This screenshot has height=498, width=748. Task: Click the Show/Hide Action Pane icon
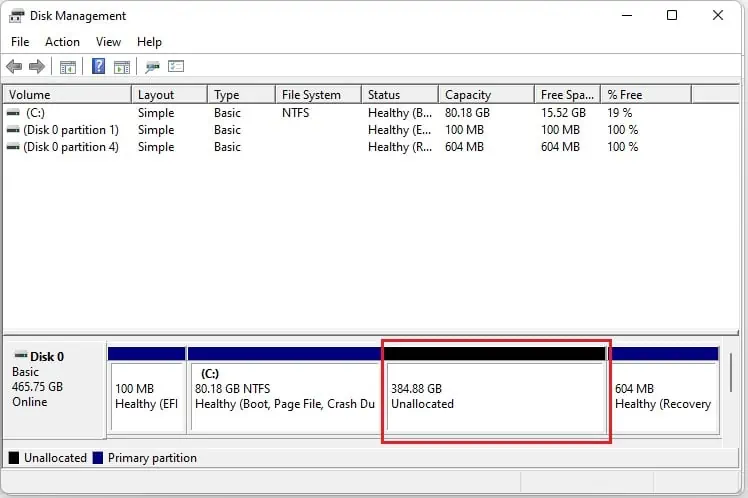click(122, 67)
